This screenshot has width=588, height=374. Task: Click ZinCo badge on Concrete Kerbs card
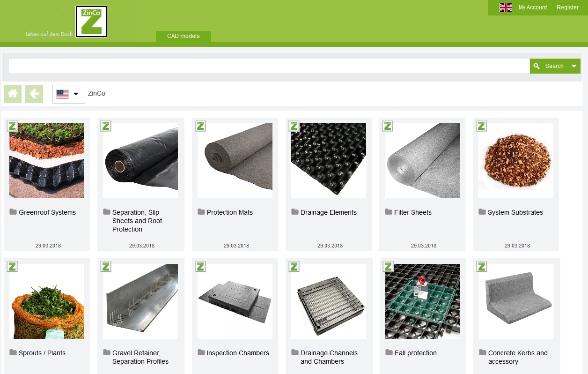click(x=482, y=266)
